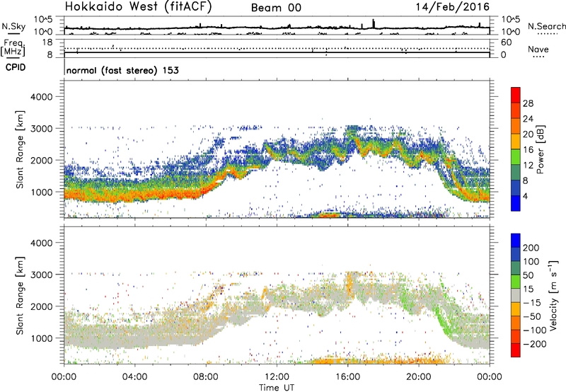Image resolution: width=566 pixels, height=392 pixels.
Task: Click the "N.Search" legend label
Action: (x=546, y=26)
